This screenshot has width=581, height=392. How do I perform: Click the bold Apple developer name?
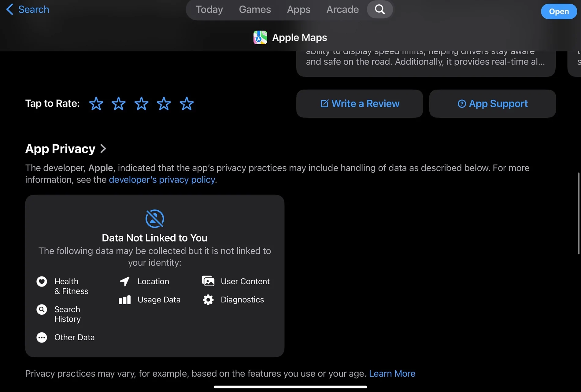(x=101, y=168)
